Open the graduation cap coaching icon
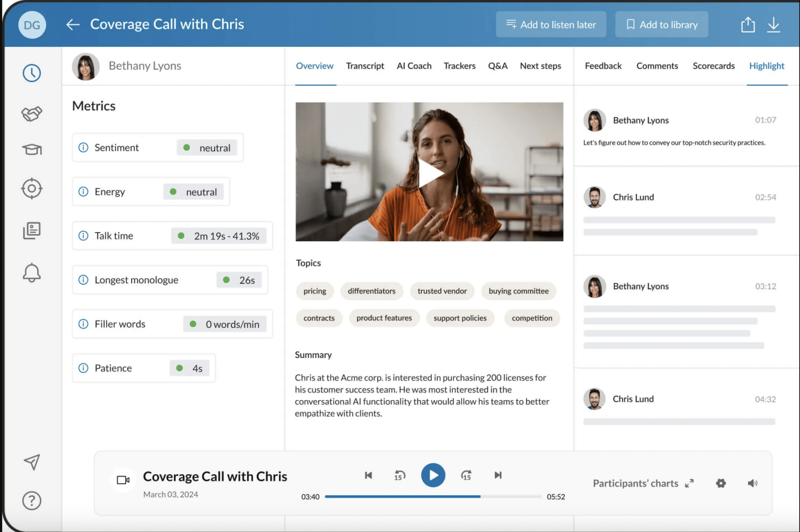The width and height of the screenshot is (800, 532). point(32,149)
